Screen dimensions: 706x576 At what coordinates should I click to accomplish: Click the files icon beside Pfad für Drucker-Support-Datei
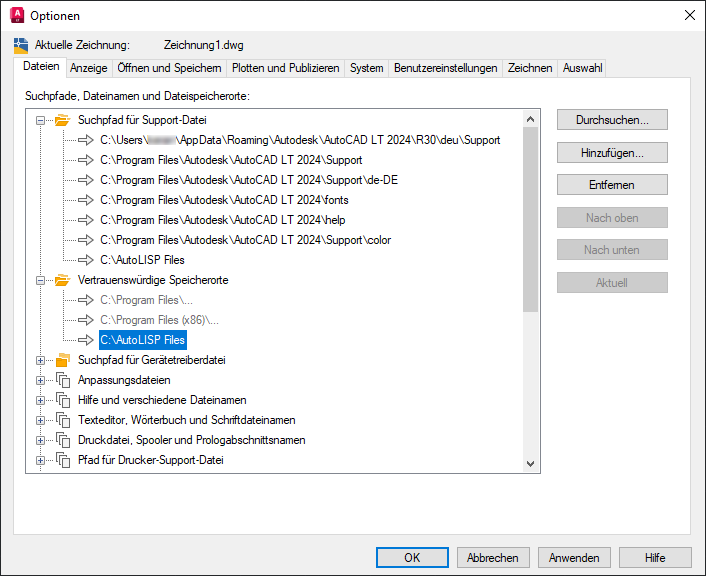tap(63, 460)
